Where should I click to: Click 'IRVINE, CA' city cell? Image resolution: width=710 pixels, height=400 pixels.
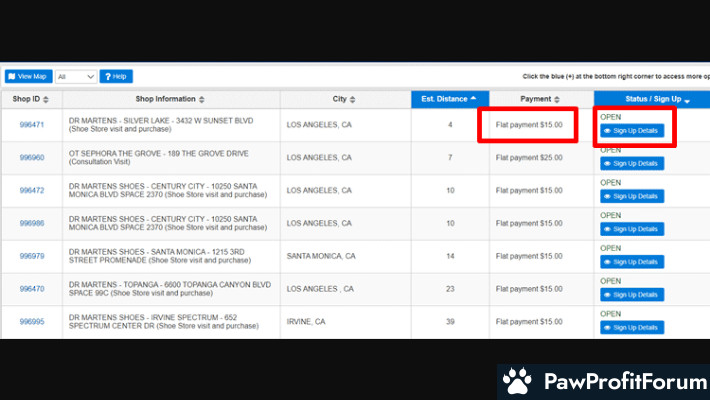[306, 322]
